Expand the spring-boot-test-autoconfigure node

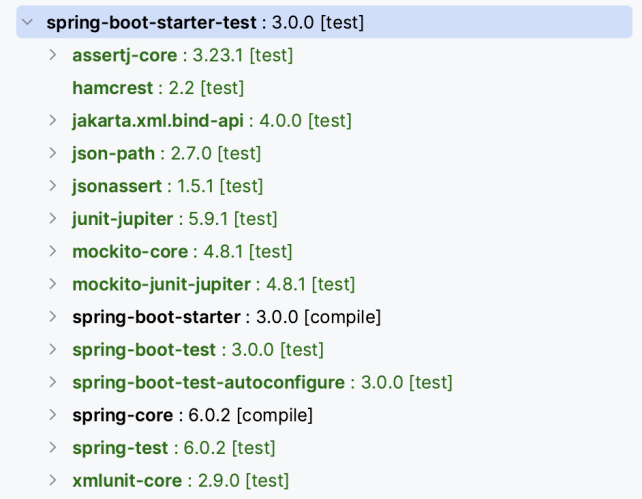click(x=53, y=382)
